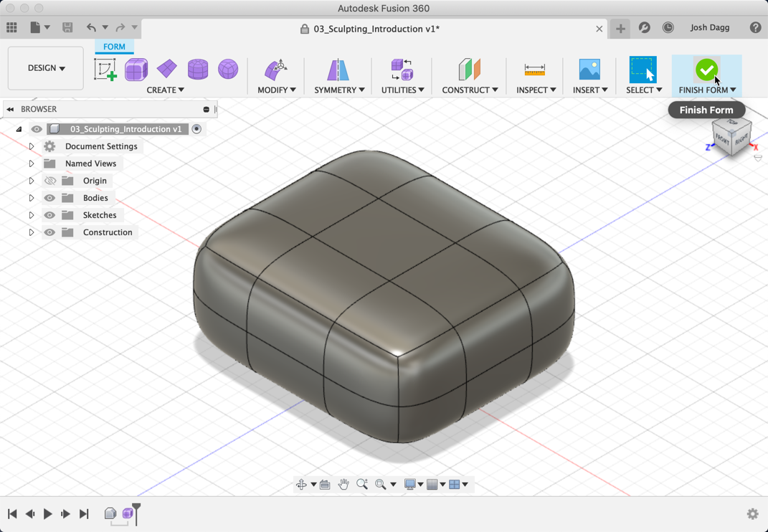This screenshot has width=768, height=532.
Task: Open the CONSTRUCT menu
Action: pos(470,90)
